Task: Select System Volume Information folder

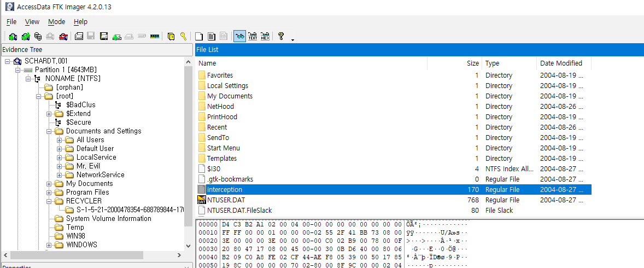Action: (108, 219)
